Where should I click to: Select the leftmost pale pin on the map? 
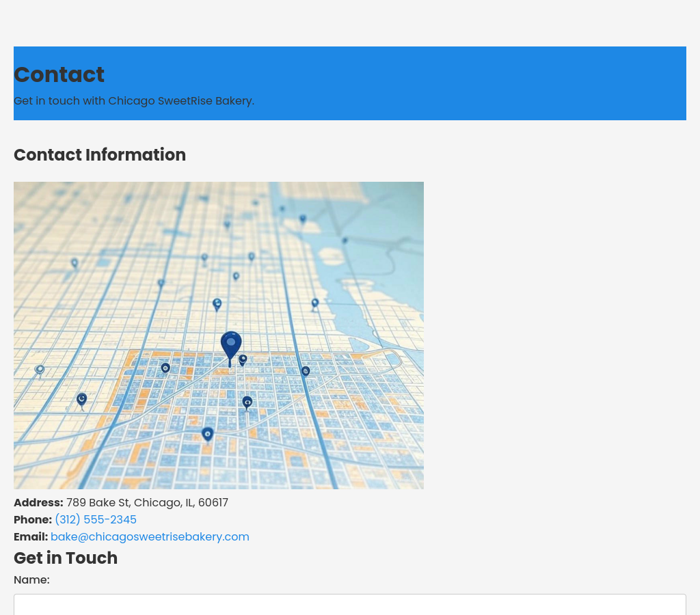click(x=40, y=370)
